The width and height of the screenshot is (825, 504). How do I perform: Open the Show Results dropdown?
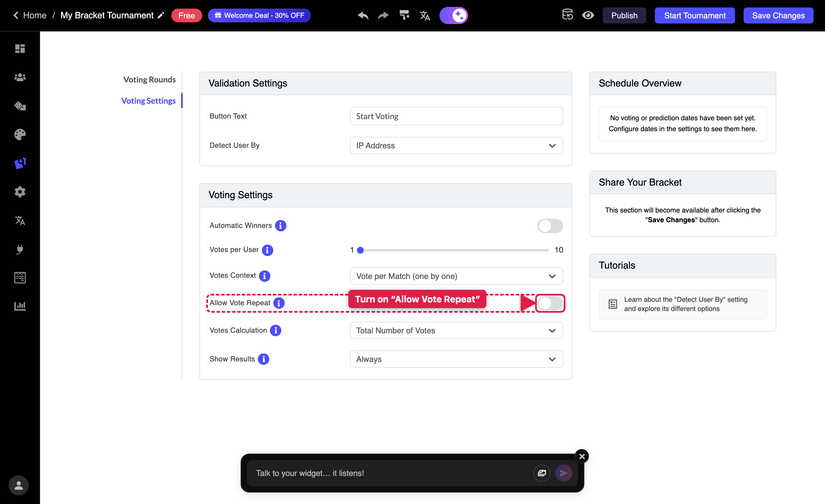coord(456,359)
